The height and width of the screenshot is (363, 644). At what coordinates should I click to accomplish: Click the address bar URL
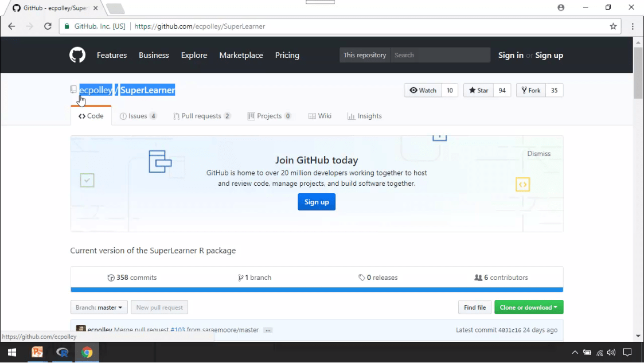200,26
